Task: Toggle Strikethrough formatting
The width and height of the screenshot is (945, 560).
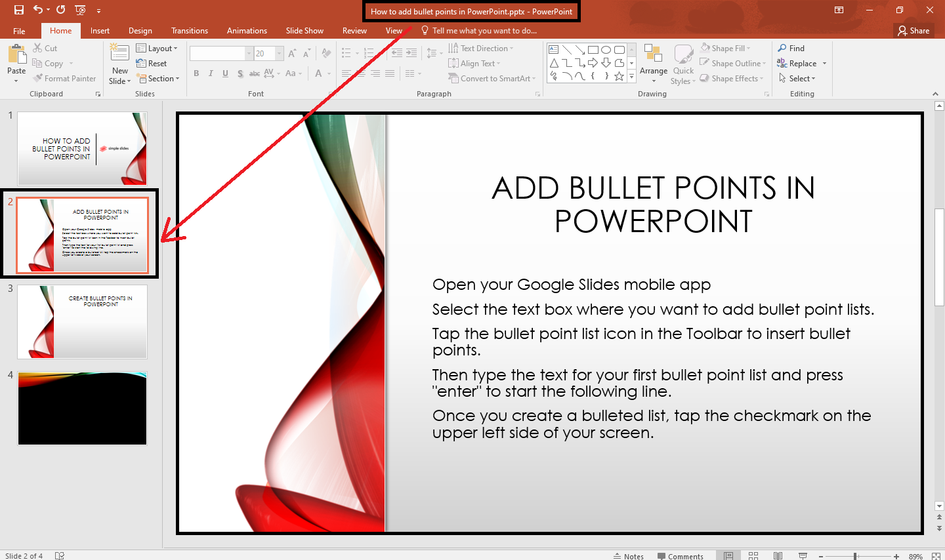Action: click(255, 73)
